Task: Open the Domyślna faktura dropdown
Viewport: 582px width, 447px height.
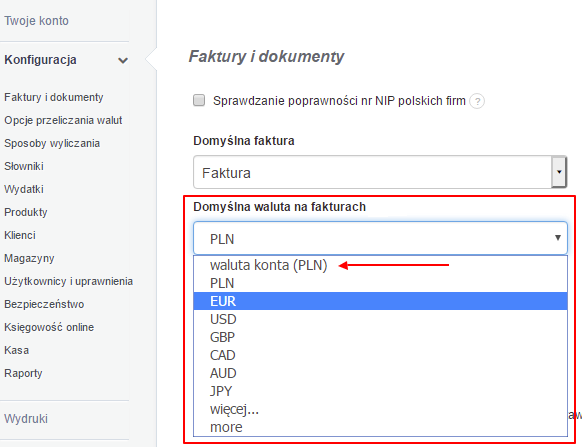Action: pyautogui.click(x=380, y=172)
